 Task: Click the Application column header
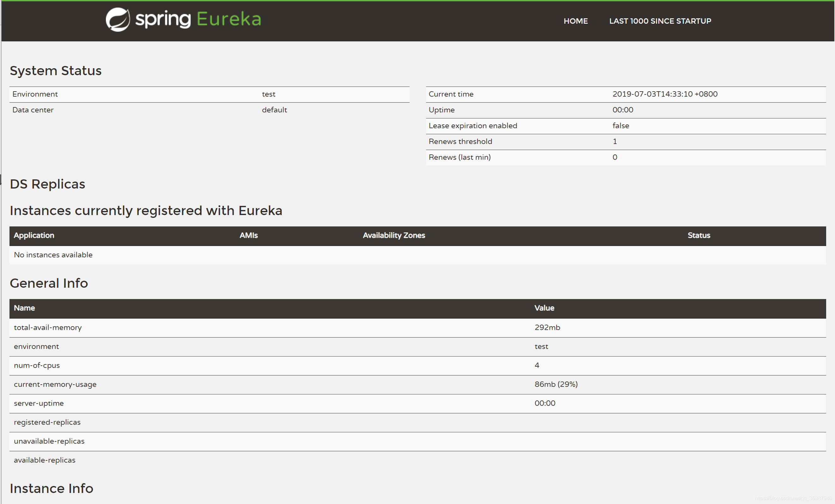34,235
